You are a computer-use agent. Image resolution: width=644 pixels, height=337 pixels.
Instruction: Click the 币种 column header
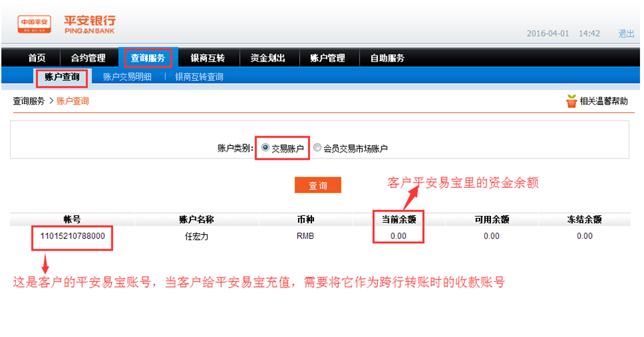(x=305, y=219)
